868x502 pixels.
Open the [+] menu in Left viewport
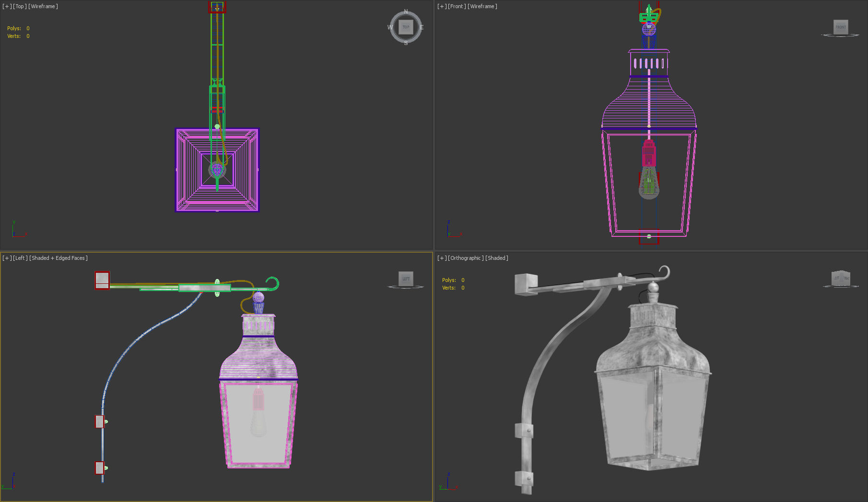(x=7, y=258)
